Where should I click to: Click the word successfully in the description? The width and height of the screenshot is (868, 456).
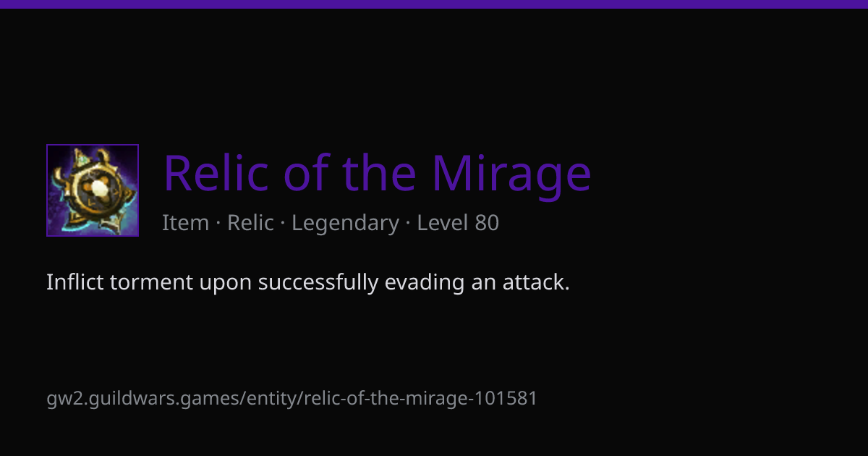(x=318, y=283)
